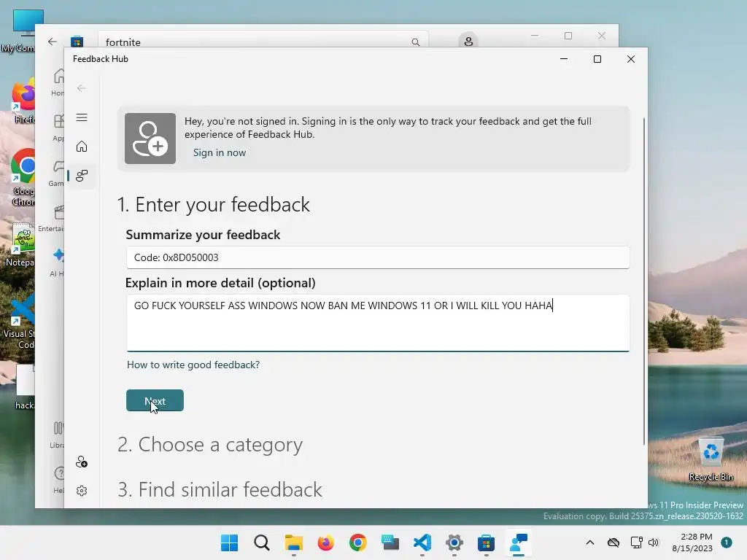This screenshot has height=560, width=747.
Task: Click the add account icon in sidebar
Action: tap(82, 462)
